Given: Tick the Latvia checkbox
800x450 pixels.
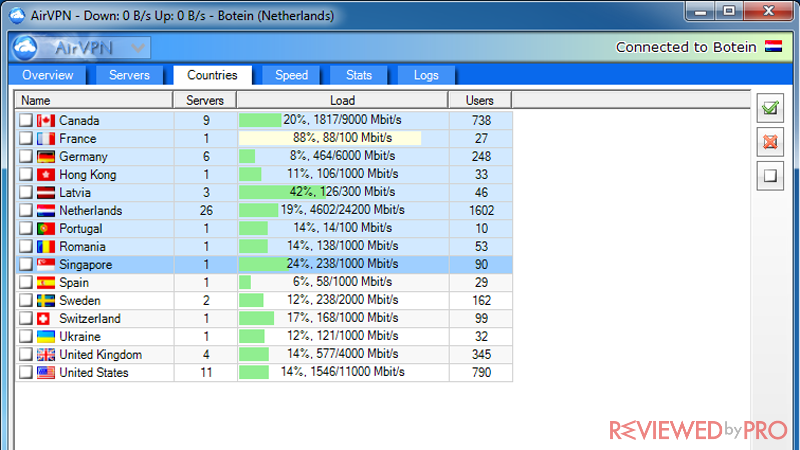Looking at the screenshot, I should (26, 193).
